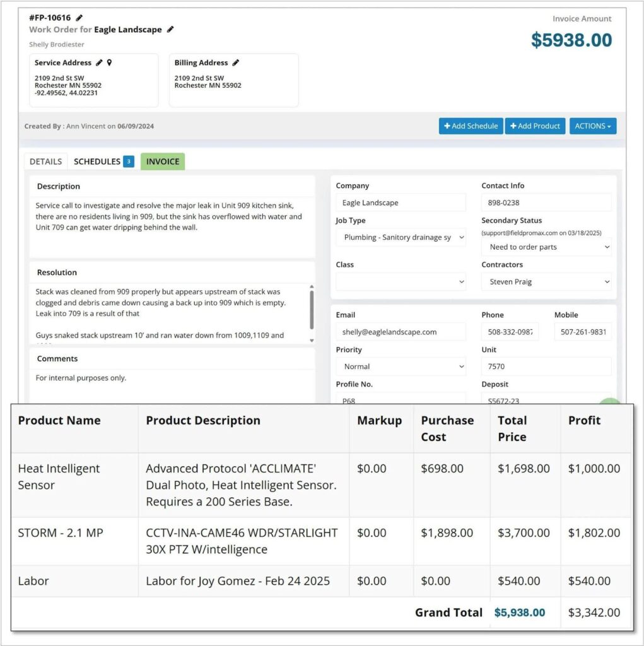Edit customer name Eagle Landscape pencil icon
This screenshot has width=644, height=646.
pyautogui.click(x=170, y=30)
